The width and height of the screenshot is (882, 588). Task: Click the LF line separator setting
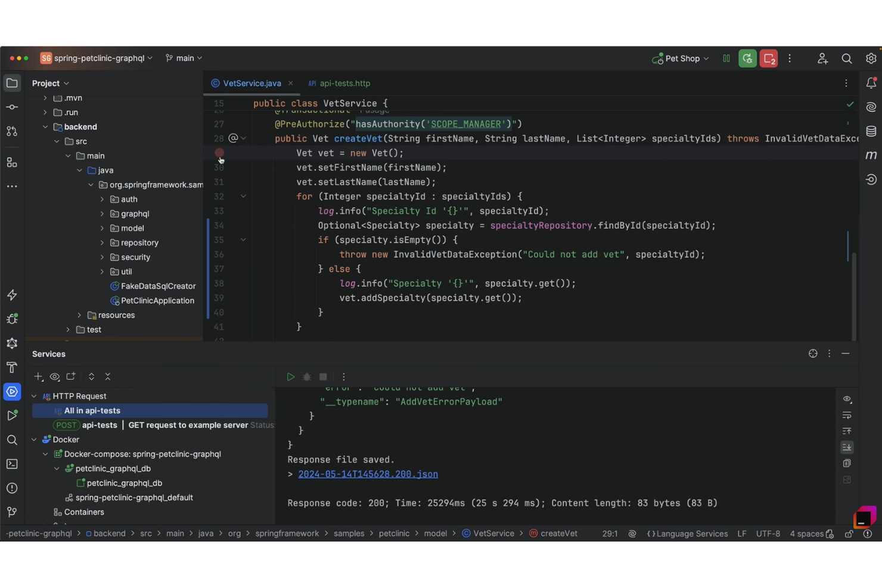(x=741, y=534)
